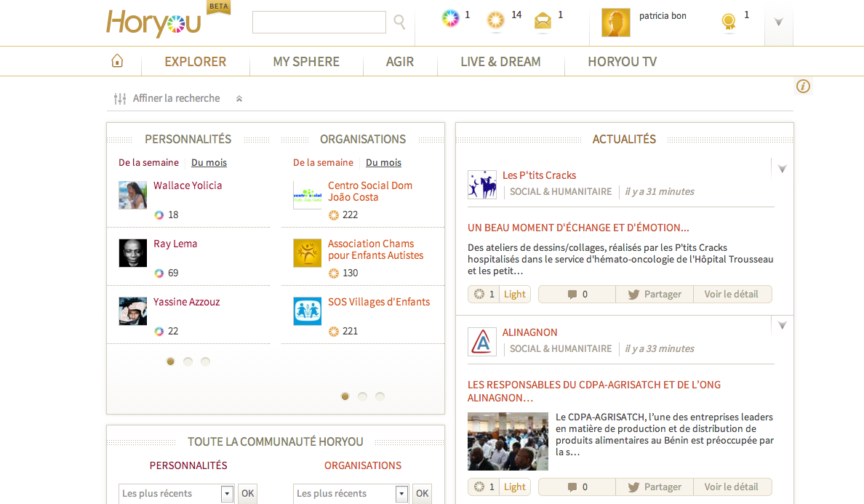Image resolution: width=864 pixels, height=504 pixels.
Task: Voir le détail of Les P'tits Cracks post
Action: click(x=732, y=294)
